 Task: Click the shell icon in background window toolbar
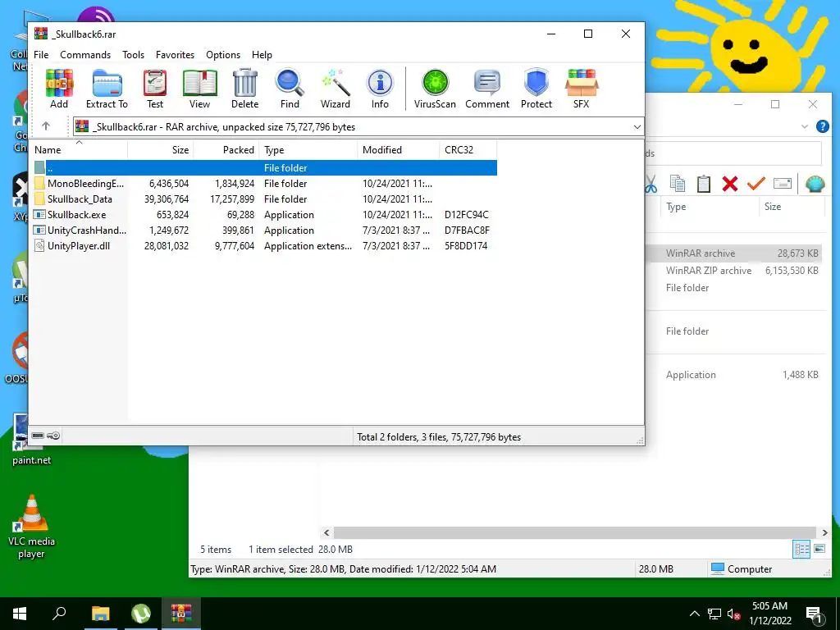[815, 184]
